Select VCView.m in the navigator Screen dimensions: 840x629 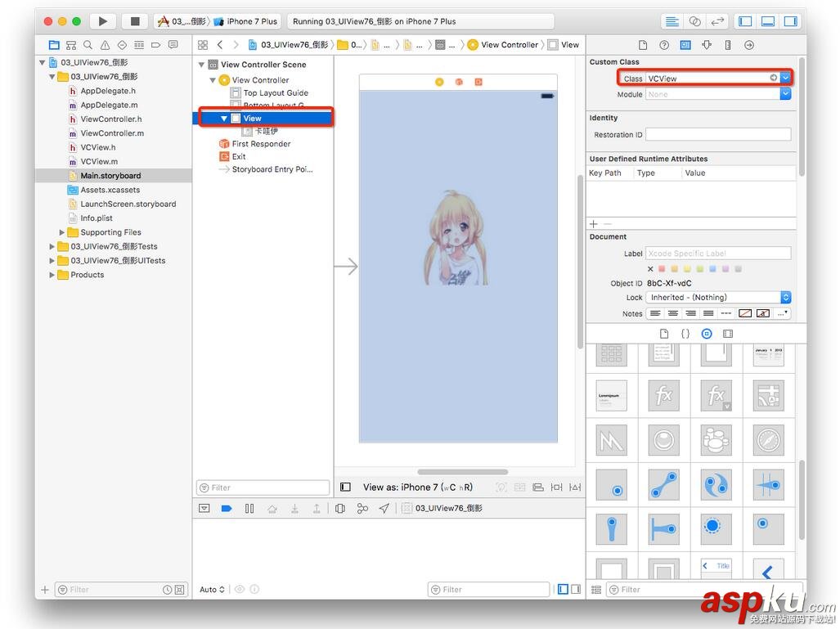click(99, 161)
